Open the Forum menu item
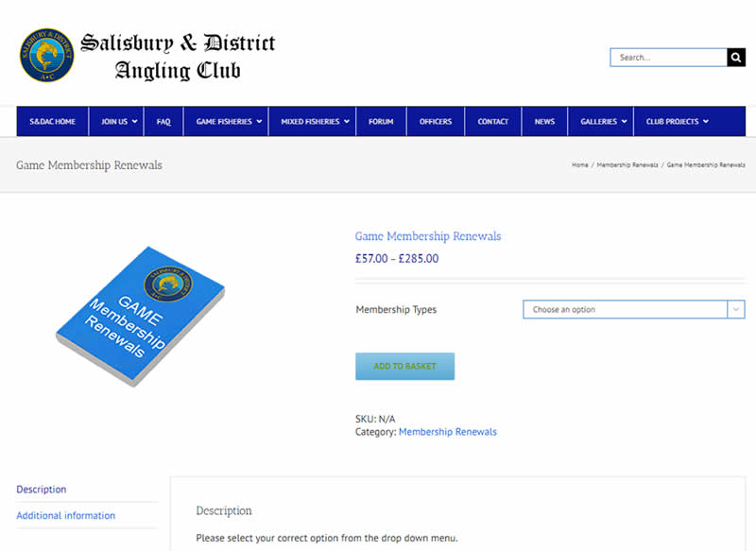The height and width of the screenshot is (551, 756). (x=381, y=122)
